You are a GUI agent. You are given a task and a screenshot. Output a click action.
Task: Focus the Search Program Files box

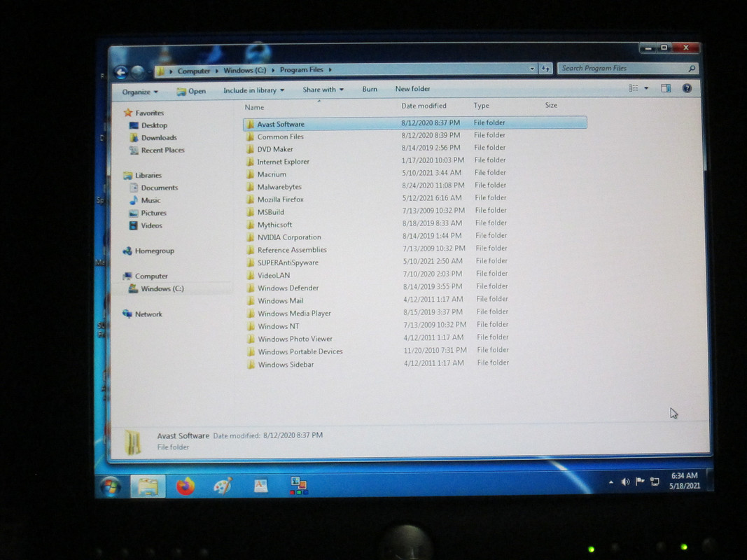pos(628,69)
